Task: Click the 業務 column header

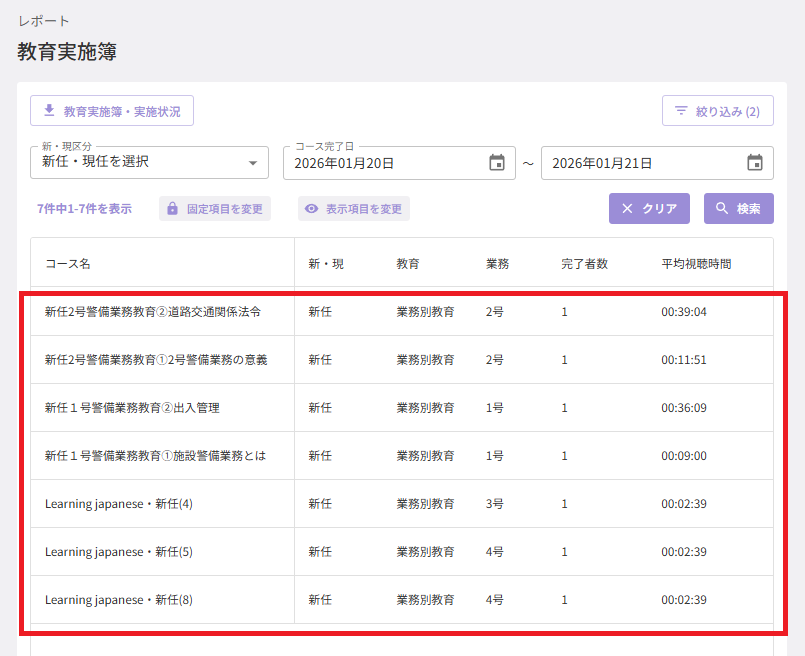Action: [x=497, y=264]
